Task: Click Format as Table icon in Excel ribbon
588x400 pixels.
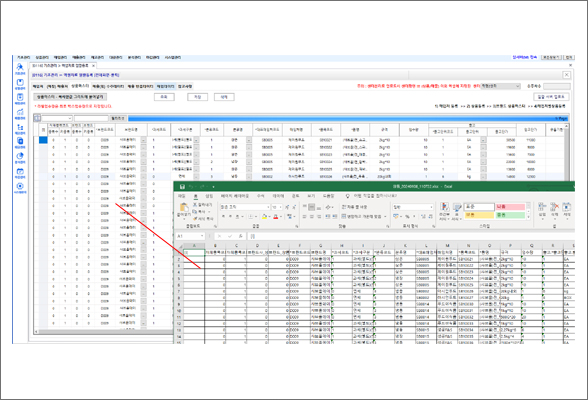Action: (x=457, y=208)
